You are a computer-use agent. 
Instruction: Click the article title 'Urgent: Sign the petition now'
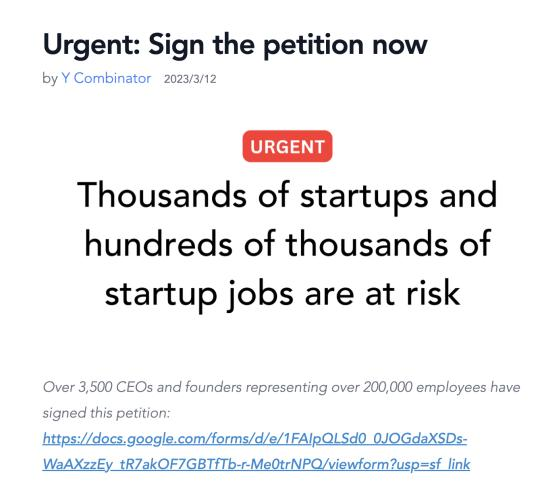coord(235,45)
